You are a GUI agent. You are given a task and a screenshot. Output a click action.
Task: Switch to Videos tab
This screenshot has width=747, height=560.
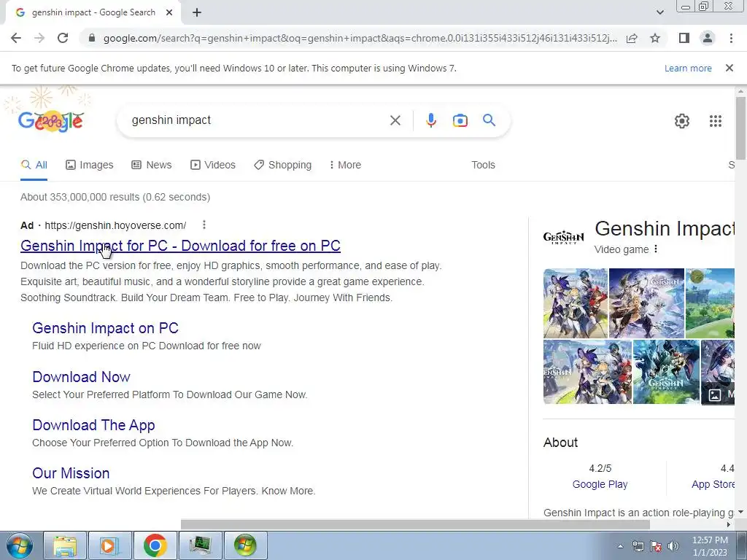tap(213, 165)
